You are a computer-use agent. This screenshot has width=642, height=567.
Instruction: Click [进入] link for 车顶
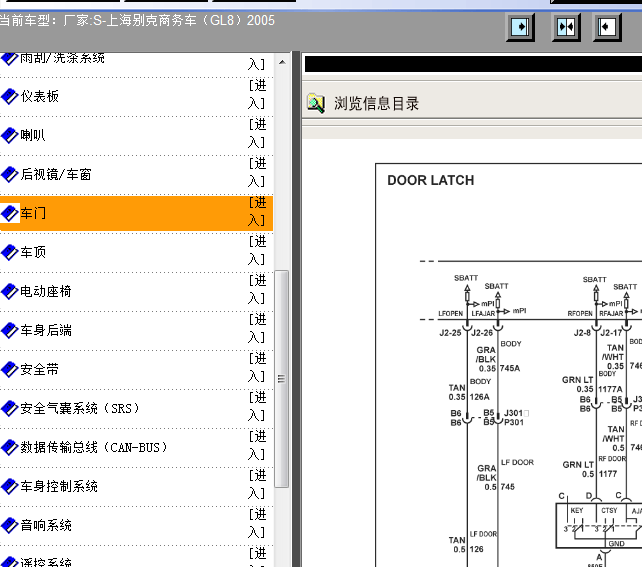tap(257, 251)
